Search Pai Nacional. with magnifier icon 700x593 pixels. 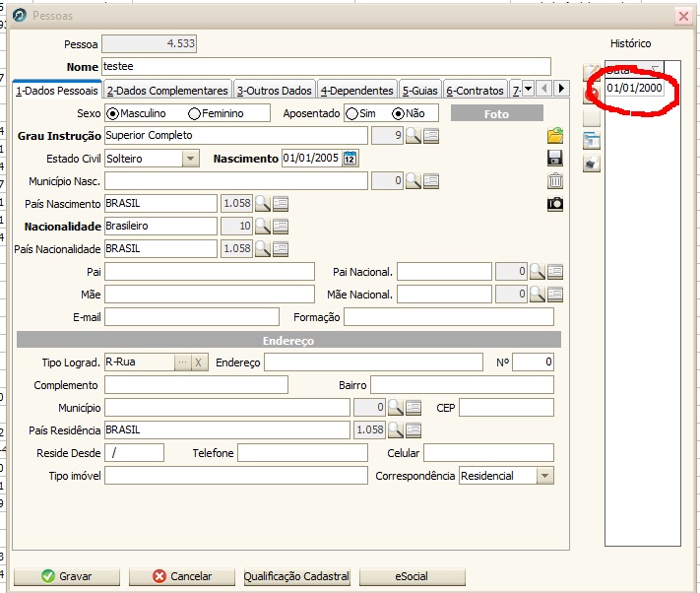[x=537, y=272]
